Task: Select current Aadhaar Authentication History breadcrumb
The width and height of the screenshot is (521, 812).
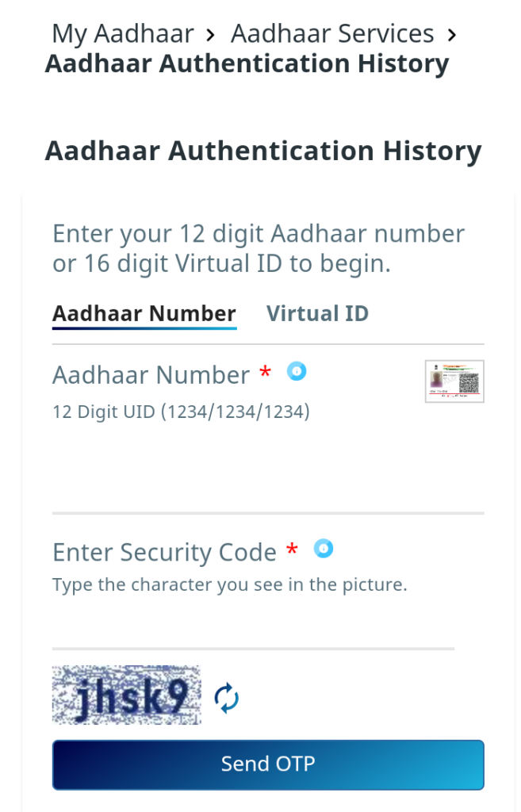Action: click(247, 64)
